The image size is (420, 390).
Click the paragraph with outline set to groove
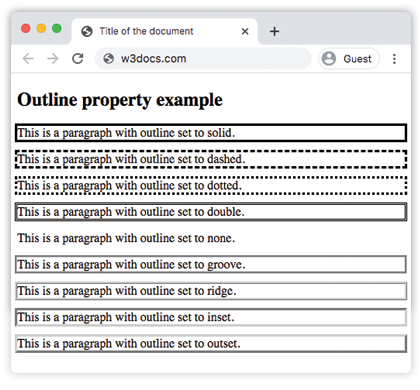click(x=211, y=264)
